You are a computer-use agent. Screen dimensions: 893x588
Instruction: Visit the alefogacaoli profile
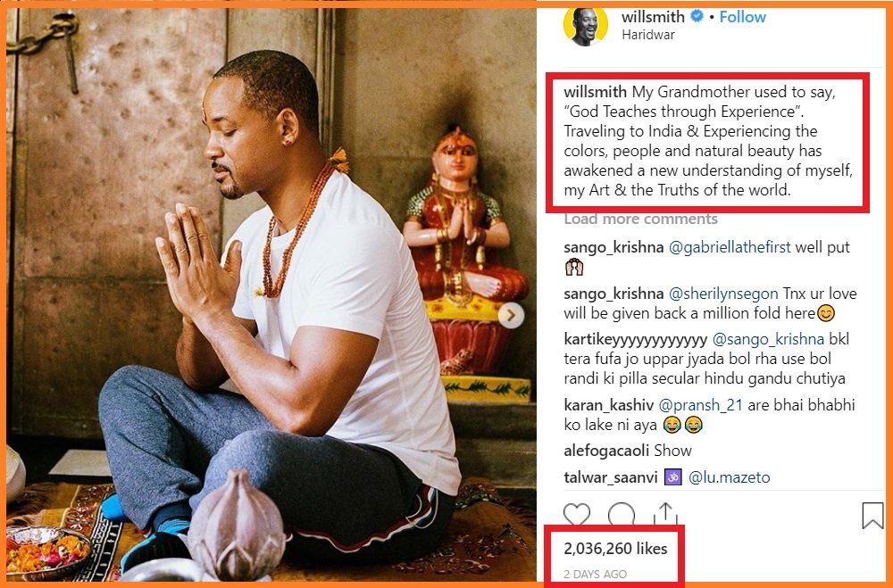(x=607, y=451)
